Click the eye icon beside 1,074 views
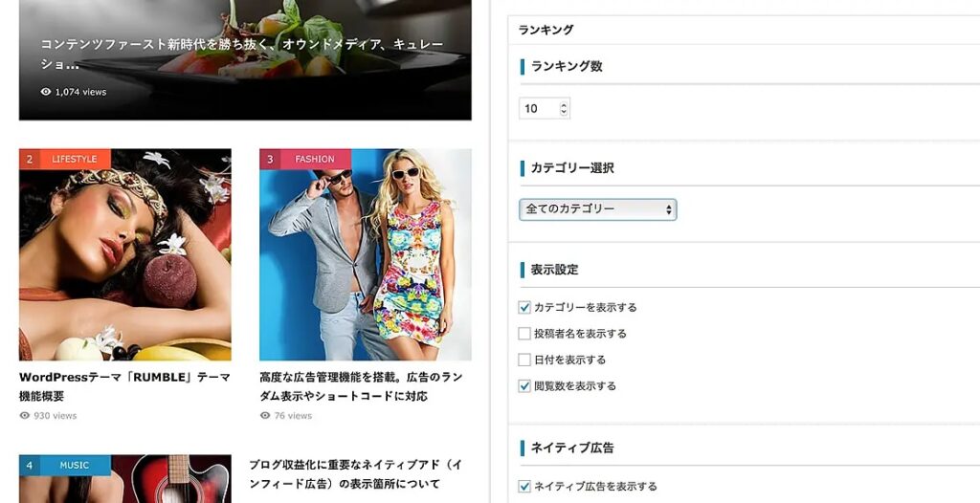 pos(46,92)
